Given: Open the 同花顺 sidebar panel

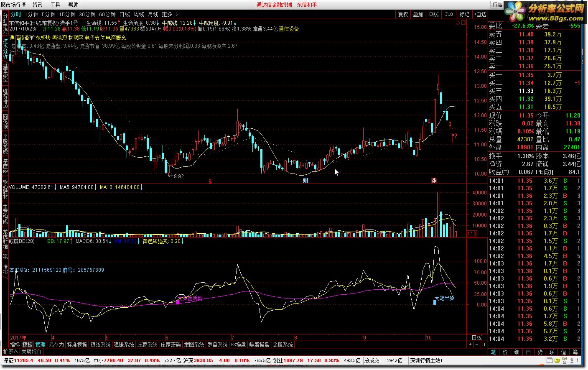Looking at the screenshot, I should (5, 121).
